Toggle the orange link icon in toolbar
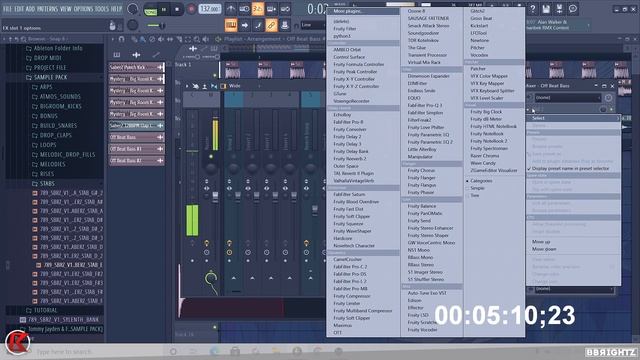 click(x=271, y=25)
